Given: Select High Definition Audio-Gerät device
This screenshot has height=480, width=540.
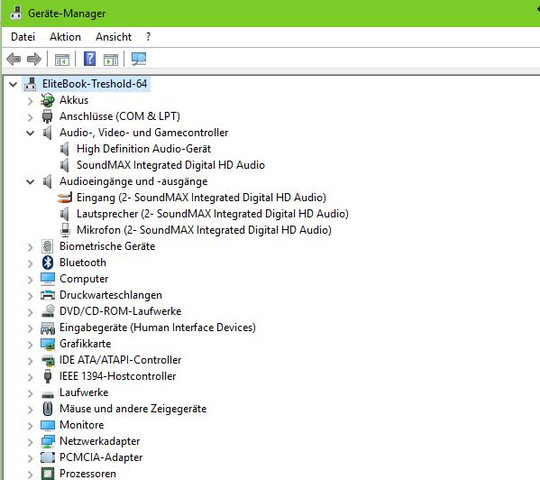Looking at the screenshot, I should point(144,149).
